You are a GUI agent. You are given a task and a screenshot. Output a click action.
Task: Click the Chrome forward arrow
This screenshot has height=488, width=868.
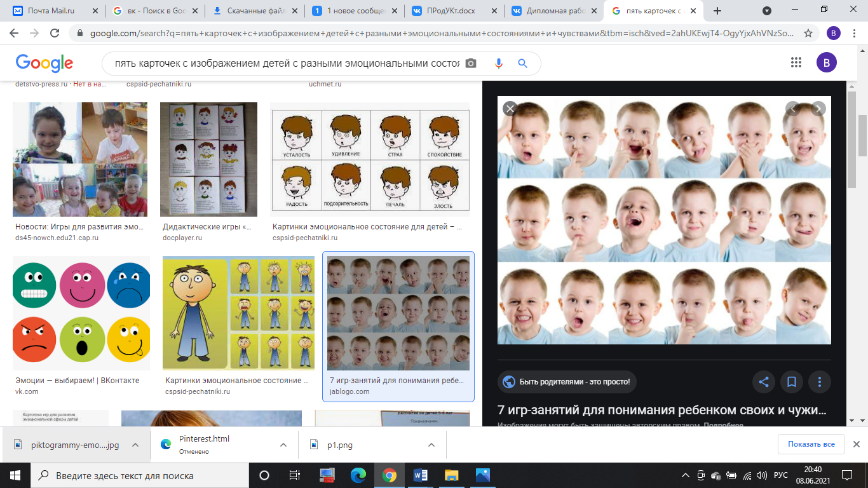point(34,33)
